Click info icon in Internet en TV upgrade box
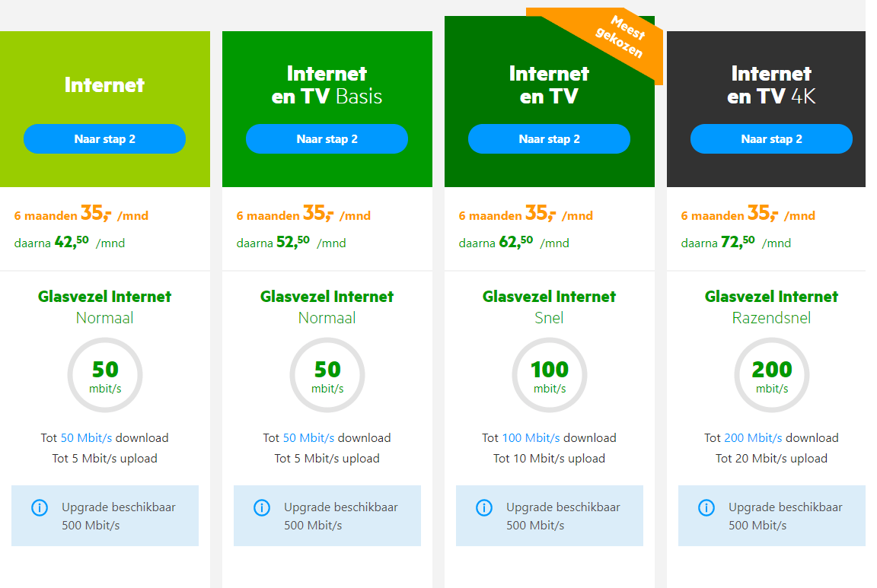Screen dimensions: 877x588 [483, 507]
